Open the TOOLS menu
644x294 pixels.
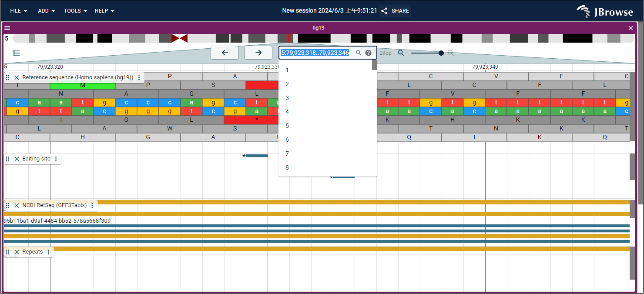(x=75, y=11)
